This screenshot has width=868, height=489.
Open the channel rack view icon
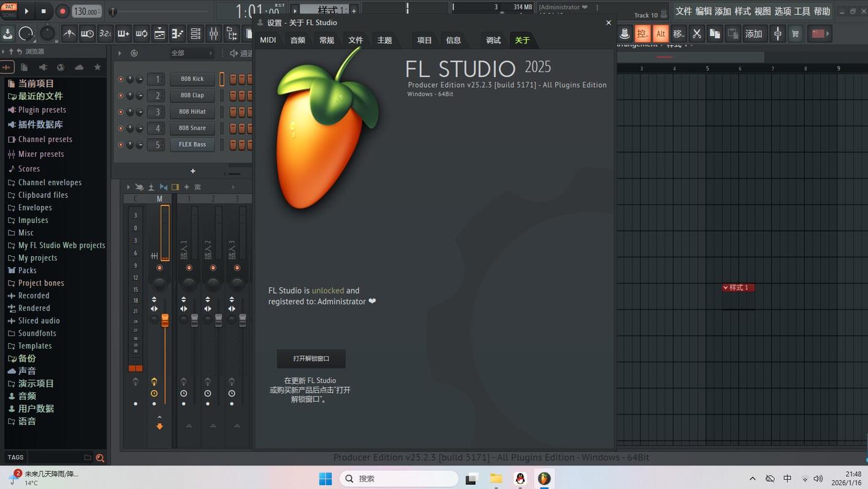[196, 34]
